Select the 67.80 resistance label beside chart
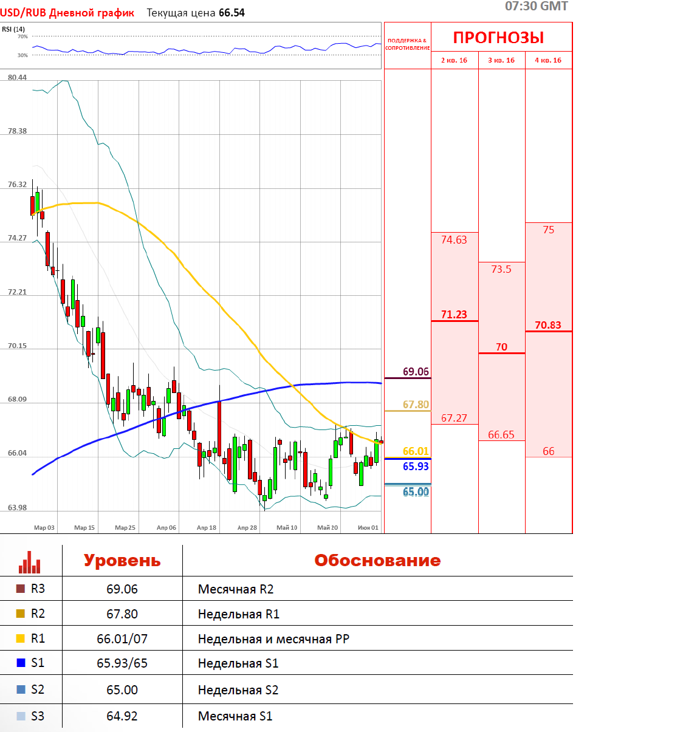This screenshot has width=700, height=732. coord(416,405)
